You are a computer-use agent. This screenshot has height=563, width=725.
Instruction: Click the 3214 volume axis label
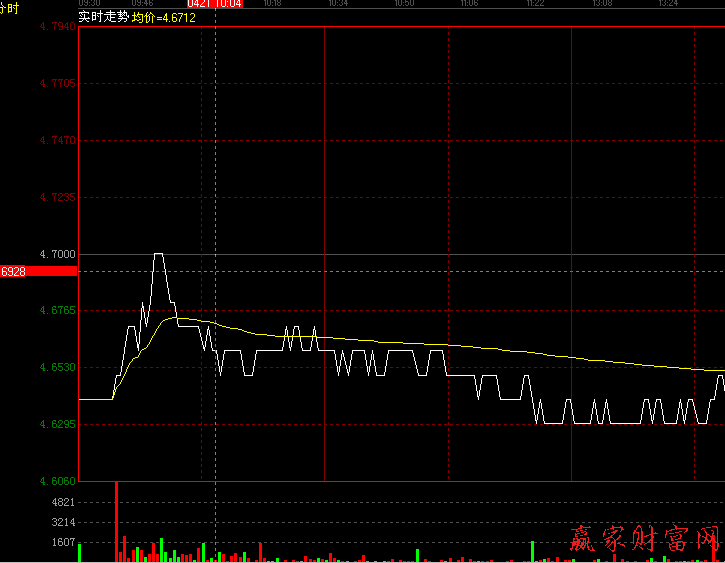click(x=63, y=522)
